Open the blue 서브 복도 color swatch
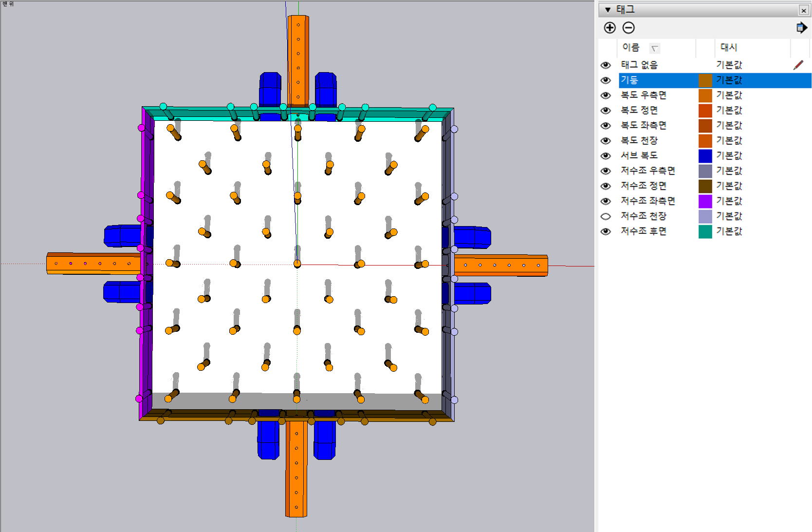This screenshot has width=812, height=532. pos(705,156)
